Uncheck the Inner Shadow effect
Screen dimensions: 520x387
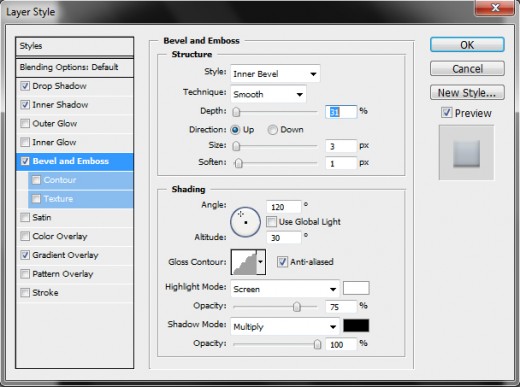click(25, 105)
